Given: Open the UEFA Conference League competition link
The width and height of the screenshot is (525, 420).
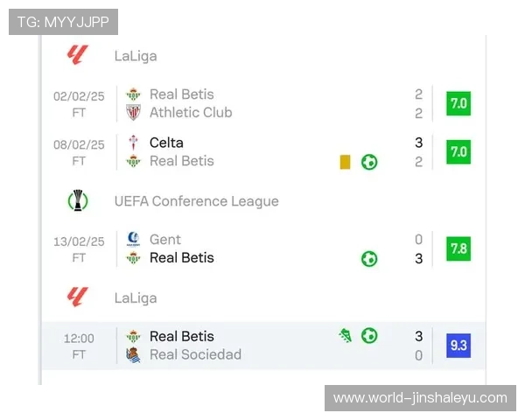Looking at the screenshot, I should 196,201.
